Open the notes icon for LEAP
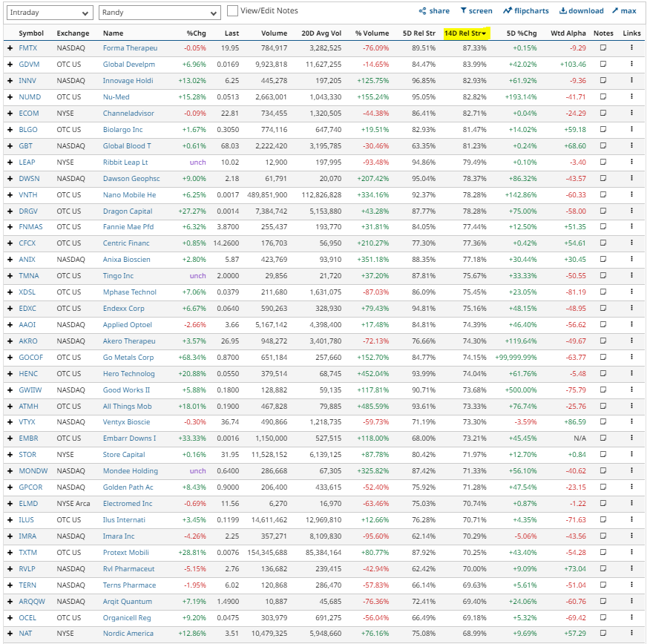 coord(602,162)
